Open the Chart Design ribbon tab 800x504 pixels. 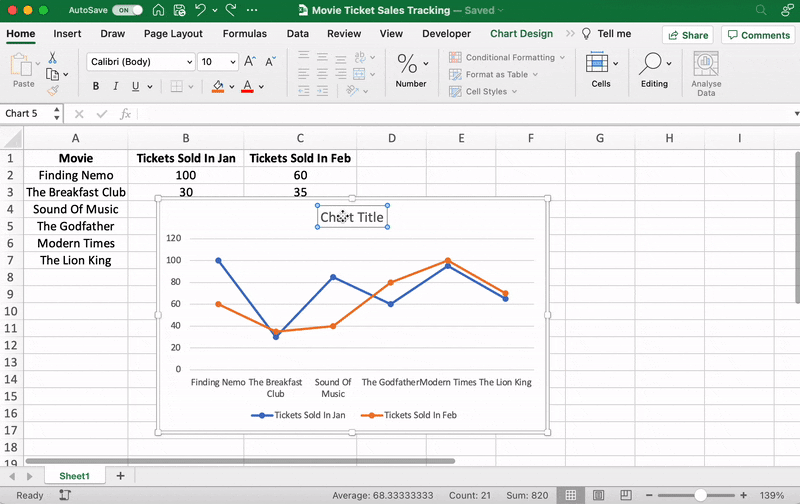click(x=521, y=34)
